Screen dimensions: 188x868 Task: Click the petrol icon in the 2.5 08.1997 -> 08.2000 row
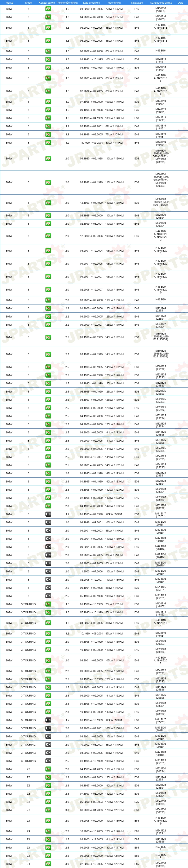48,400
